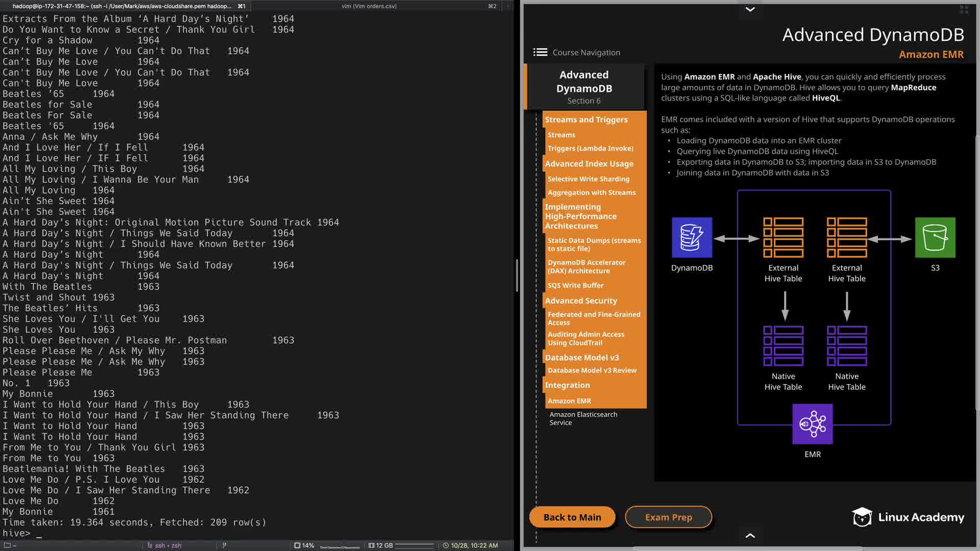Image resolution: width=980 pixels, height=551 pixels.
Task: Collapse panel with top chevron down arrow
Action: (750, 9)
